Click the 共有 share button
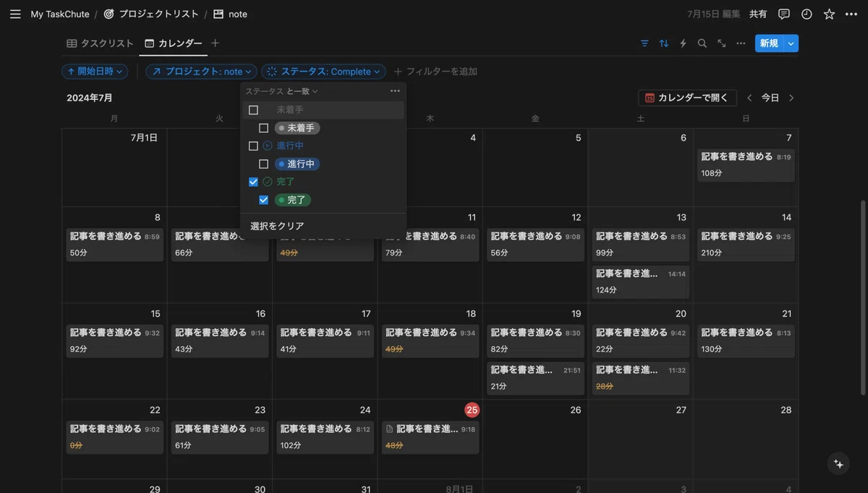The width and height of the screenshot is (868, 493). pos(758,14)
